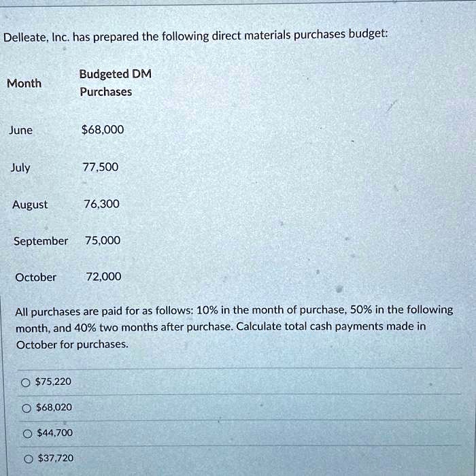This screenshot has width=476, height=476.
Task: Click the $75,220 answer label text
Action: point(53,381)
